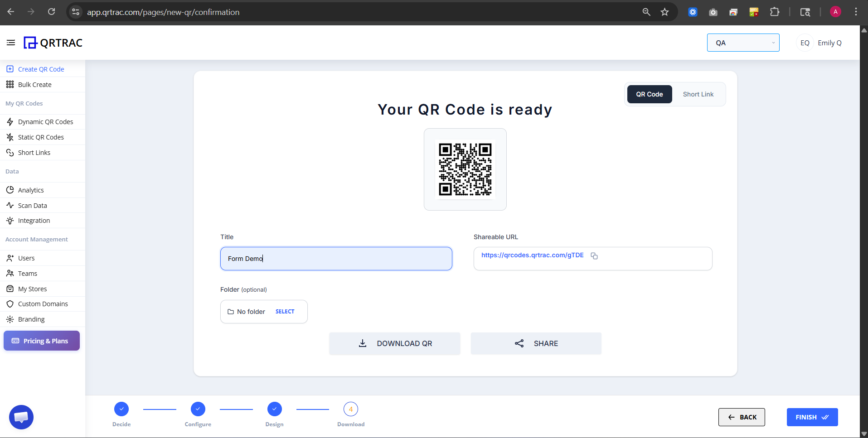Click the camera extension icon

pos(713,12)
